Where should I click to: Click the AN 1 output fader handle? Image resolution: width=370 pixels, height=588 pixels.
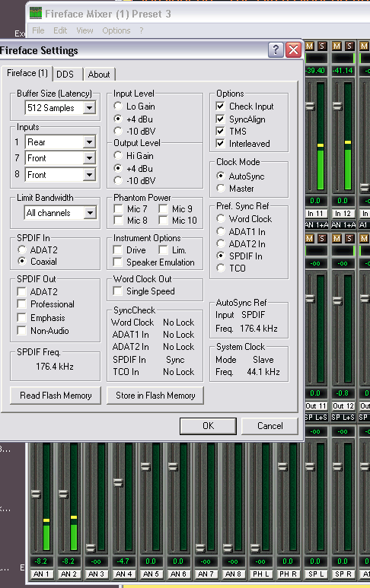point(36,494)
